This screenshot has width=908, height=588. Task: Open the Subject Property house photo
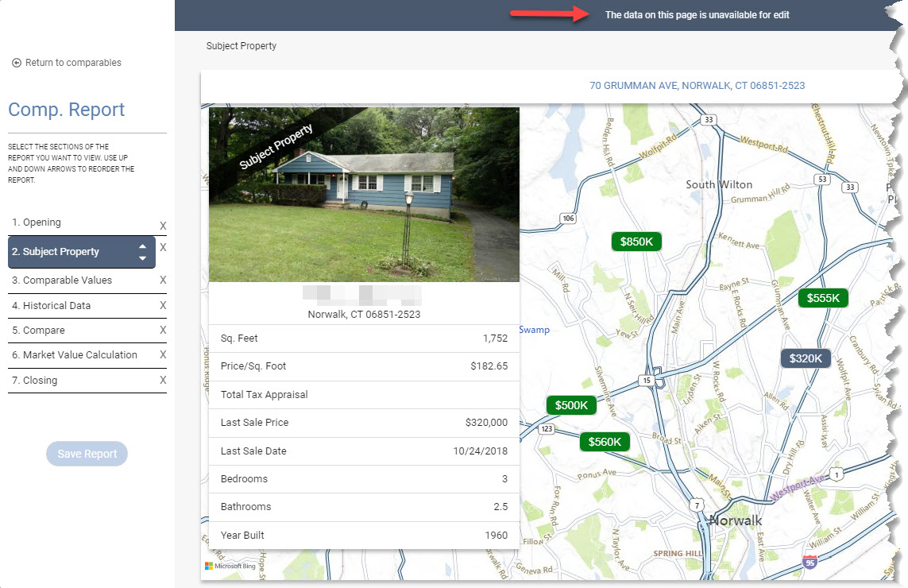click(364, 195)
